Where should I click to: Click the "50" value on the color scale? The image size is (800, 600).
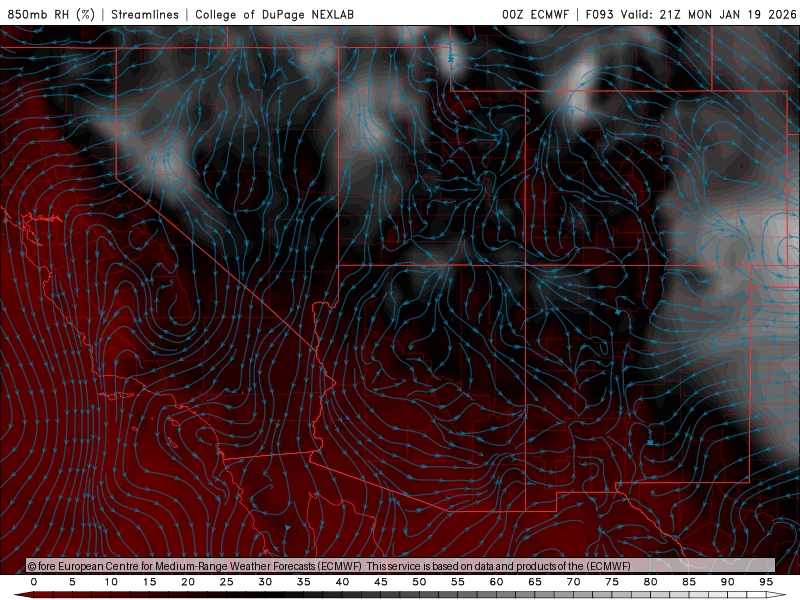(x=419, y=582)
